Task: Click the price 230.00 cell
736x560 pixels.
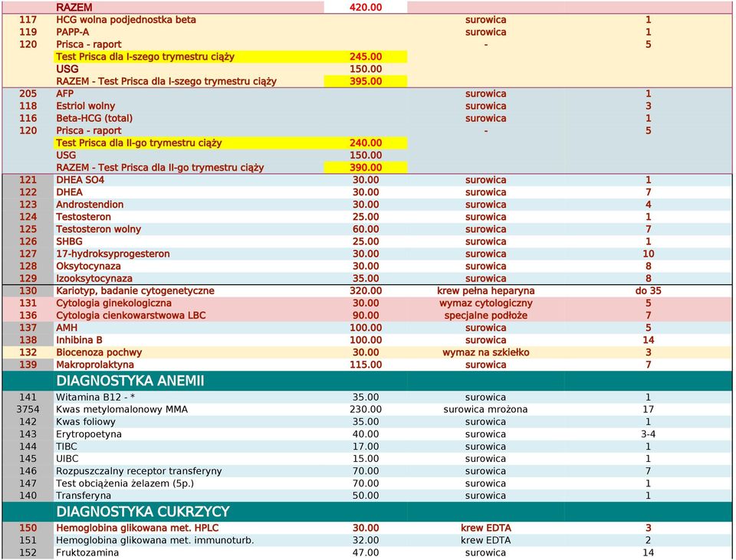Action: click(x=366, y=409)
